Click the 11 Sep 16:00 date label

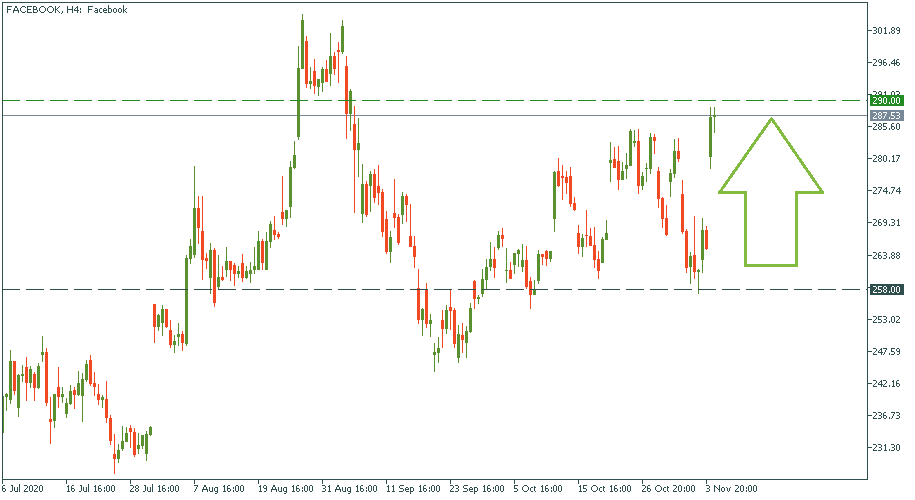[412, 490]
